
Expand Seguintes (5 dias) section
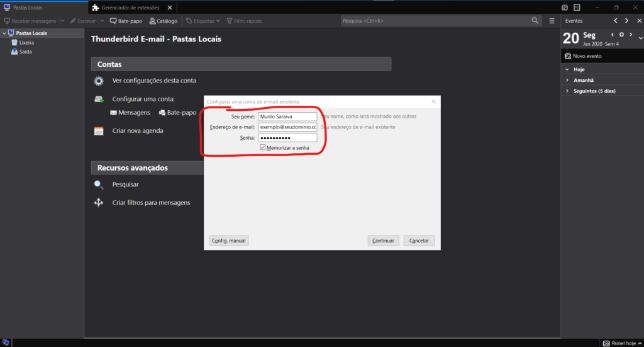567,91
